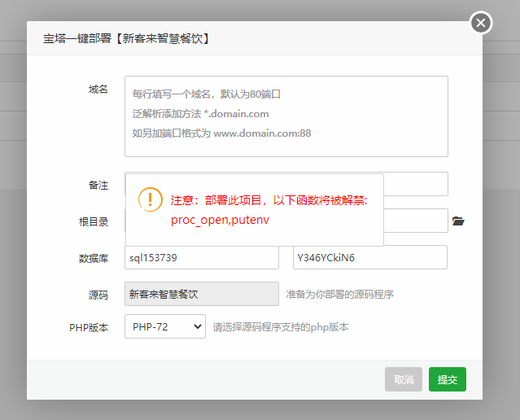
Task: Click the PHP版本 field label
Action: [89, 328]
